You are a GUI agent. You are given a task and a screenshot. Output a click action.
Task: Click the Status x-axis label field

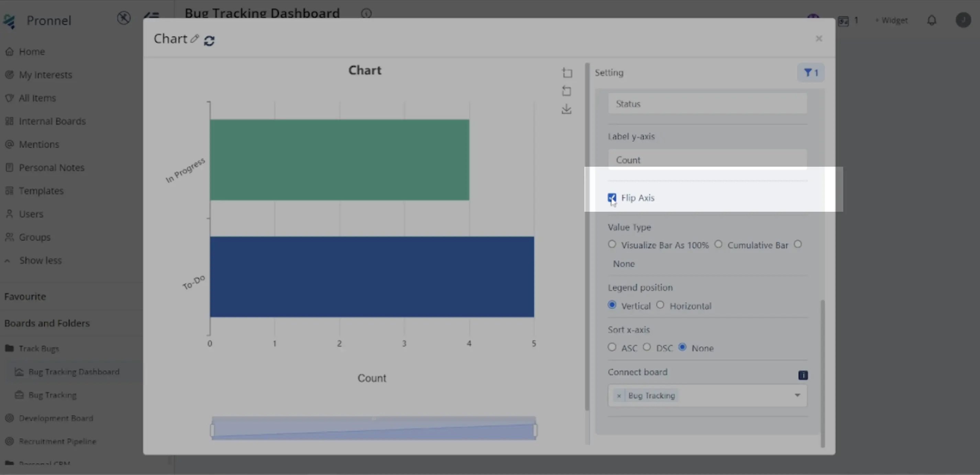pyautogui.click(x=707, y=103)
